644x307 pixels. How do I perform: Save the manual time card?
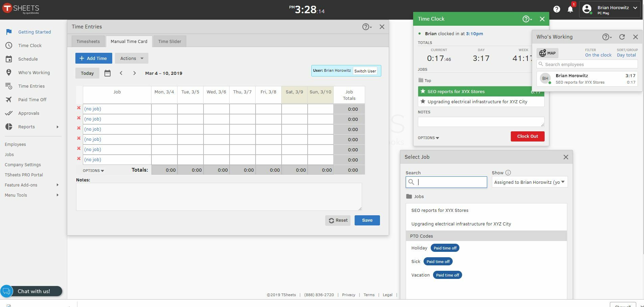tap(367, 220)
